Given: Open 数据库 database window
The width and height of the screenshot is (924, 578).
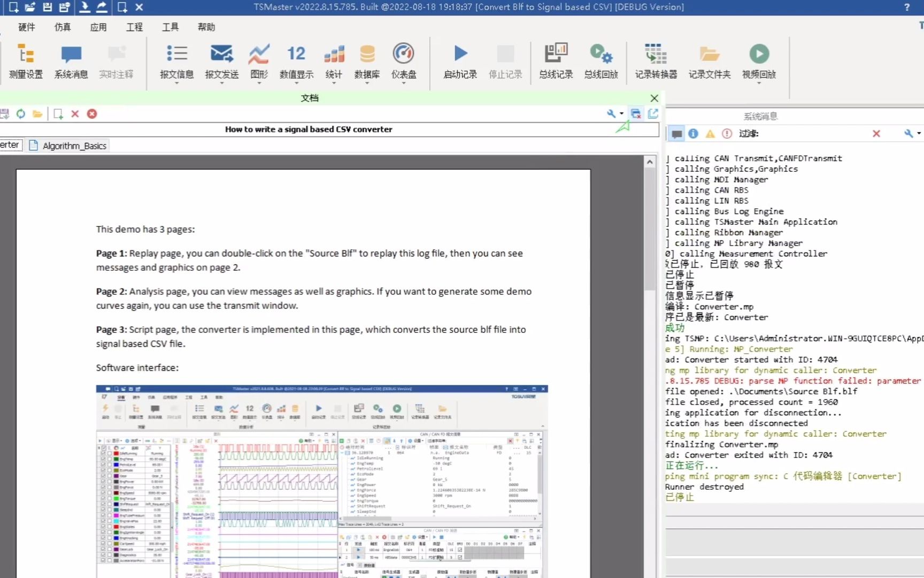Looking at the screenshot, I should pos(367,62).
